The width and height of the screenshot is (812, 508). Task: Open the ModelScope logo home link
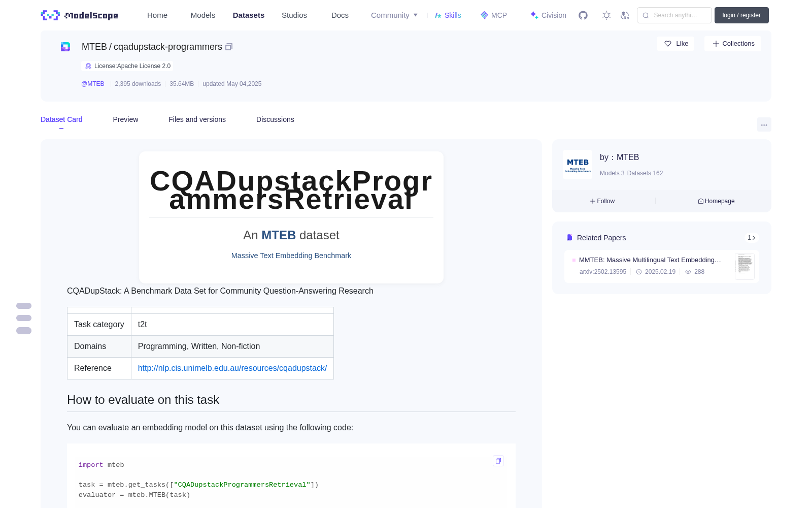point(79,15)
